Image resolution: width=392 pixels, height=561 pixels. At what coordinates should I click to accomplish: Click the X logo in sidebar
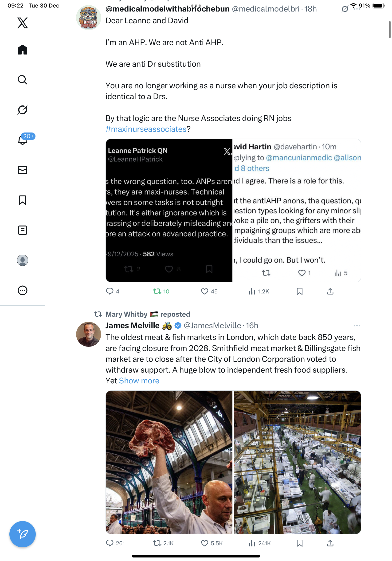23,23
